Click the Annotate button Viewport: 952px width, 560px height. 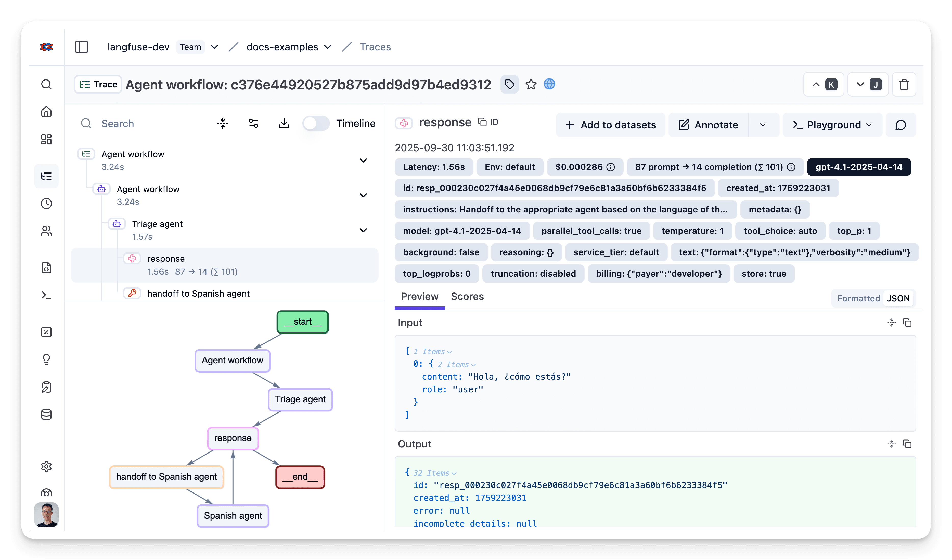(708, 125)
